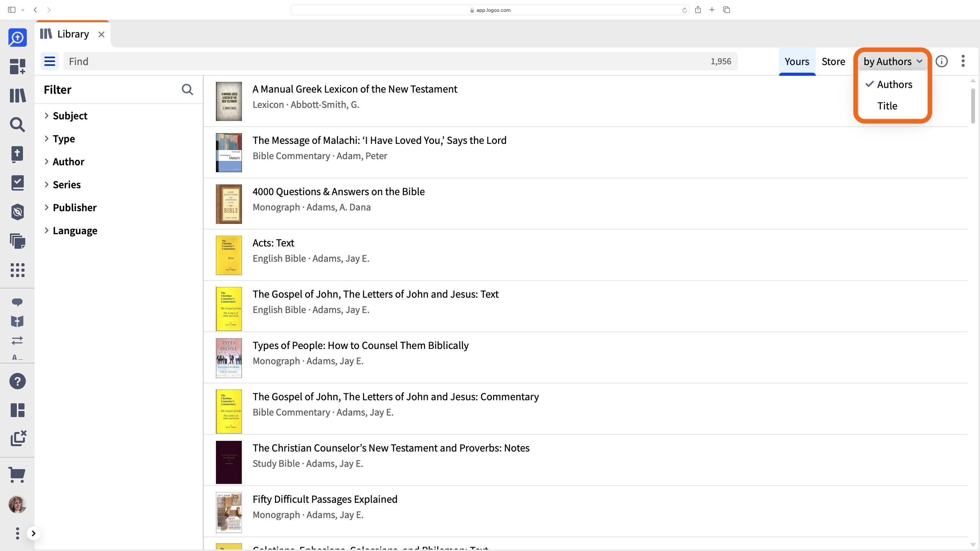Viewport: 980px width, 551px height.
Task: Open the library info circle icon
Action: [x=941, y=61]
